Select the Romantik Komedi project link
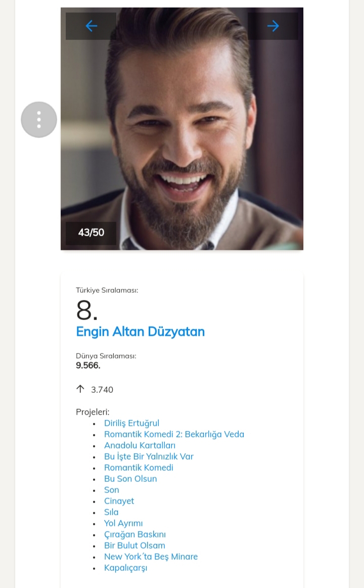 tap(139, 468)
